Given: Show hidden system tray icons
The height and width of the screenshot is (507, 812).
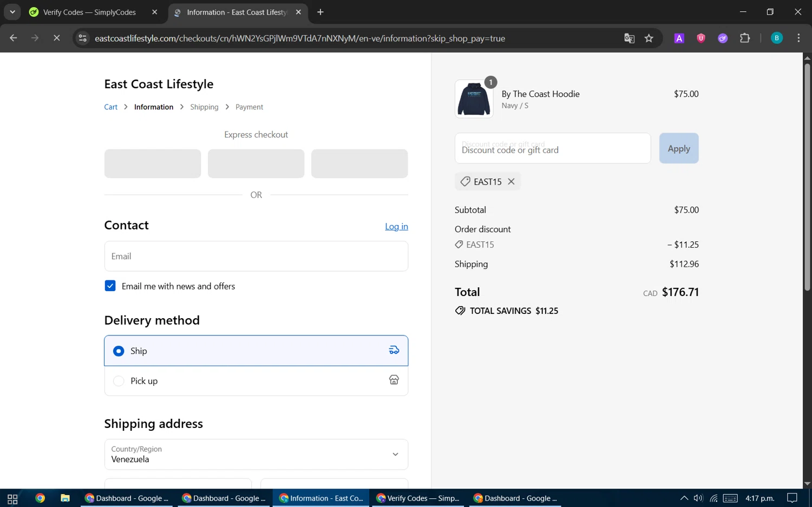Looking at the screenshot, I should tap(684, 498).
